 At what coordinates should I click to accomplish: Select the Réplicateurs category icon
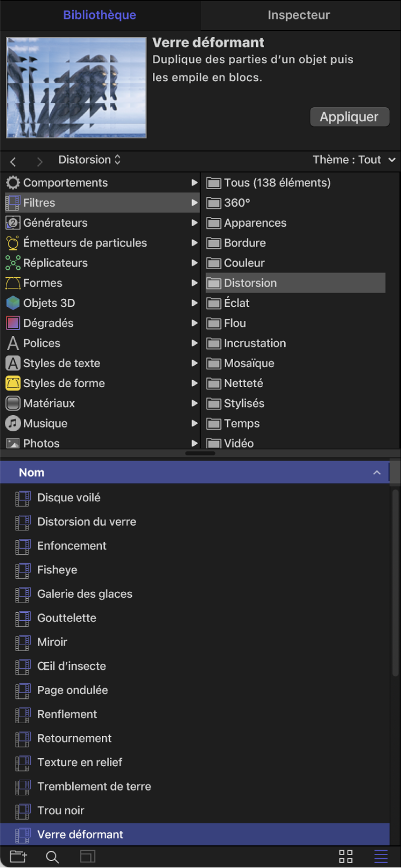pyautogui.click(x=13, y=263)
